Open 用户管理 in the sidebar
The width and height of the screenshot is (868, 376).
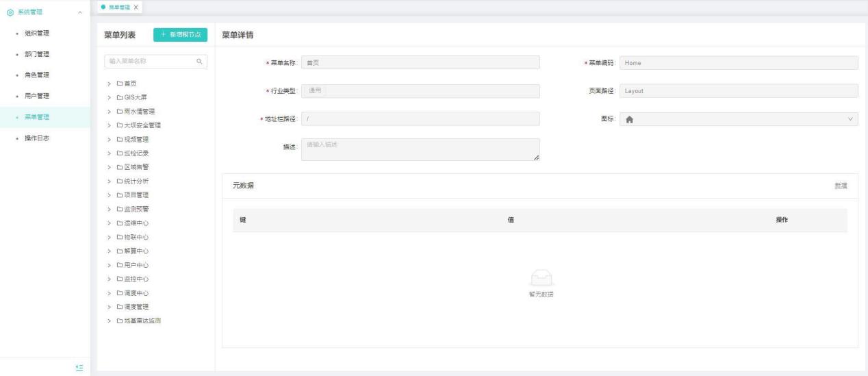[x=37, y=96]
